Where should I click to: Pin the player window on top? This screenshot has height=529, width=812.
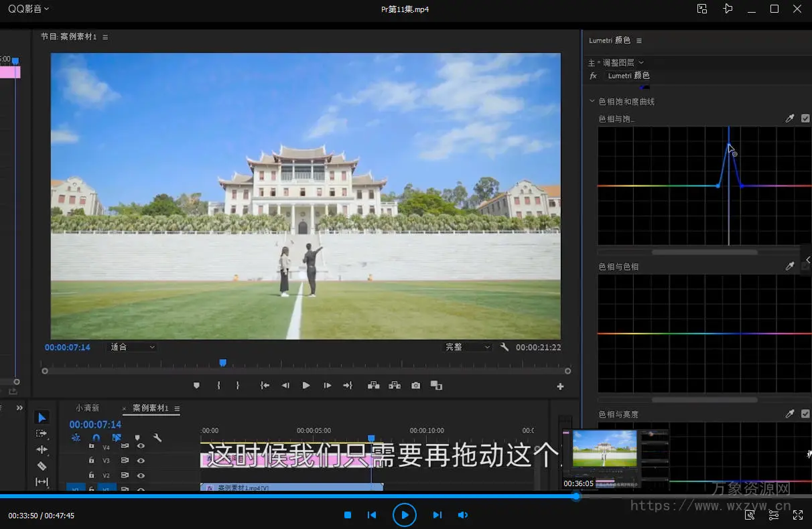(x=728, y=9)
